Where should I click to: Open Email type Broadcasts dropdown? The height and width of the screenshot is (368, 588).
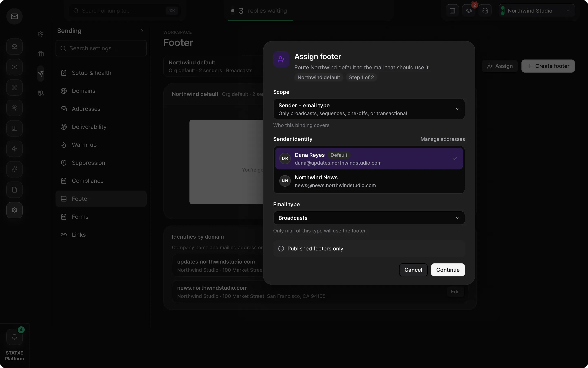[369, 218]
